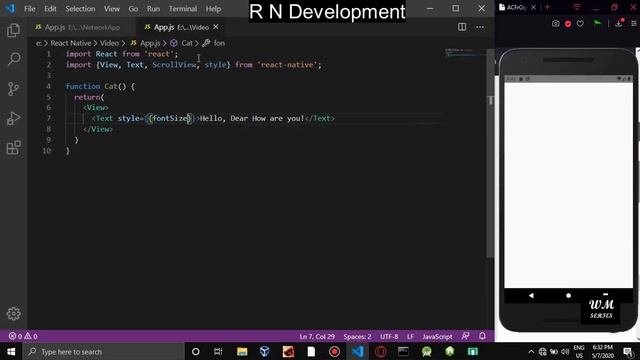Open the Explorer view in the activity bar
The image size is (640, 360).
click(x=13, y=30)
